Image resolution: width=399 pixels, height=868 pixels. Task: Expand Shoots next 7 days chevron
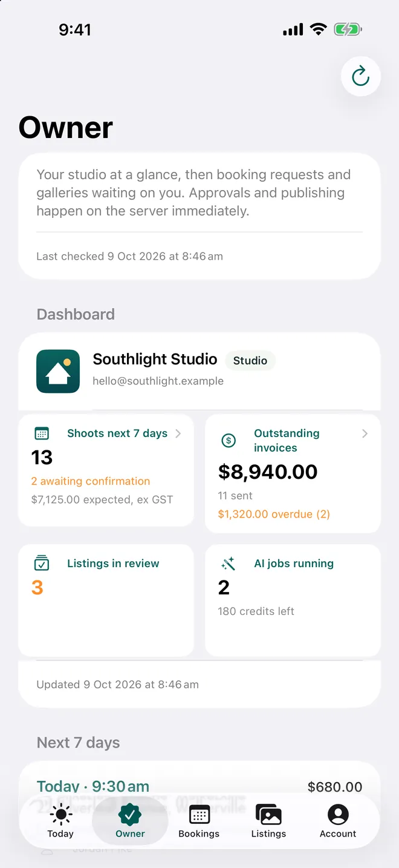tap(178, 433)
